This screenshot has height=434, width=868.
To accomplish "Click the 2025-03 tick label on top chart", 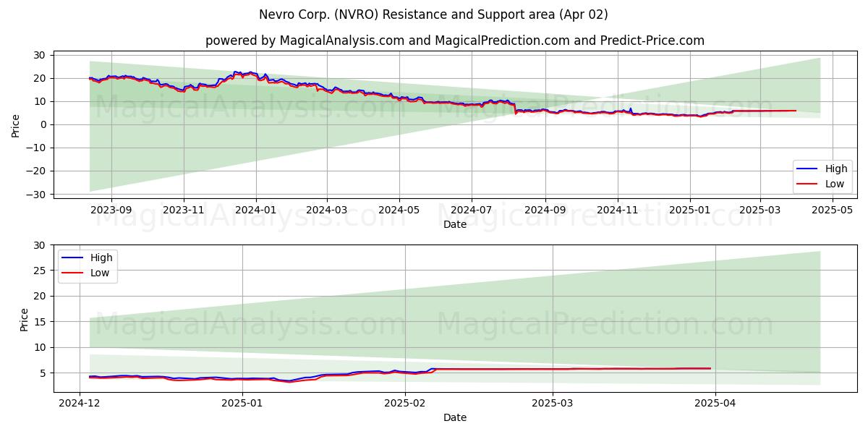I will (x=759, y=210).
